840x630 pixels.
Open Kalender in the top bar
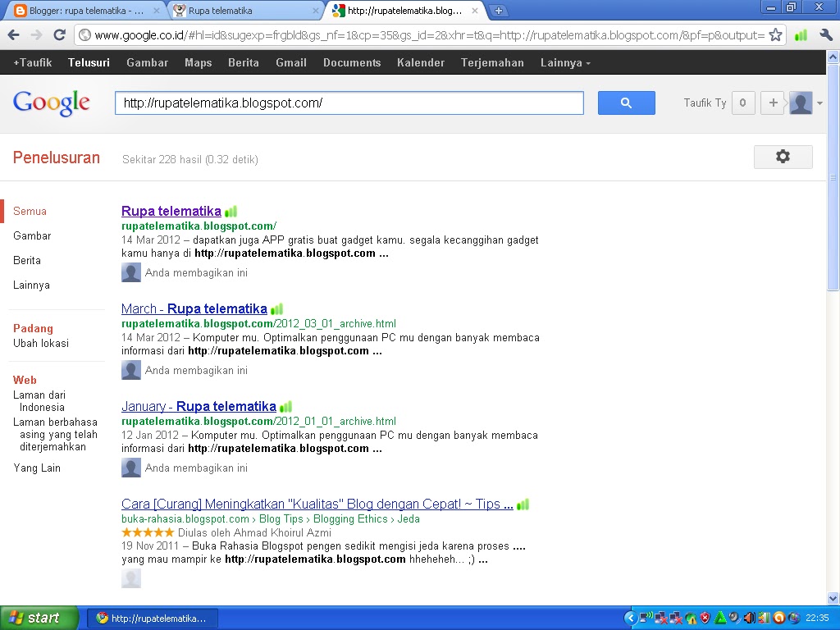pyautogui.click(x=421, y=62)
